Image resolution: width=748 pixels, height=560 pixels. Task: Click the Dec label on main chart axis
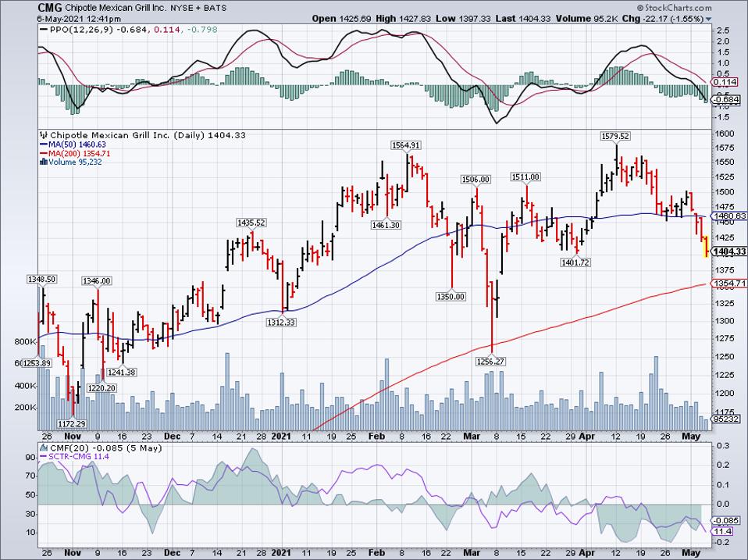(172, 437)
